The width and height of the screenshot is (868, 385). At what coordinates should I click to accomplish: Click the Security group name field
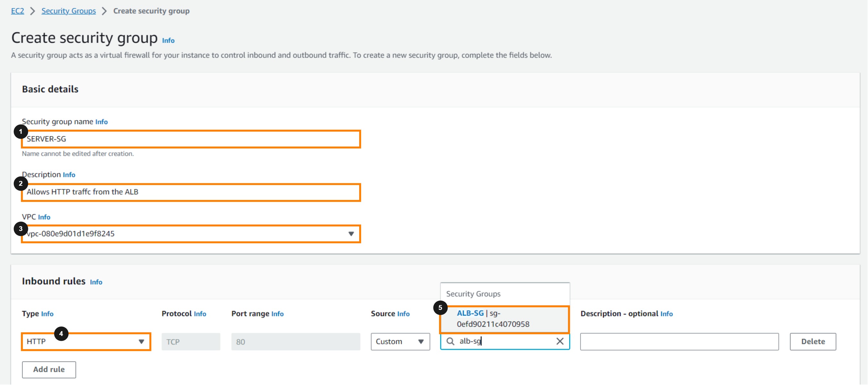point(191,139)
